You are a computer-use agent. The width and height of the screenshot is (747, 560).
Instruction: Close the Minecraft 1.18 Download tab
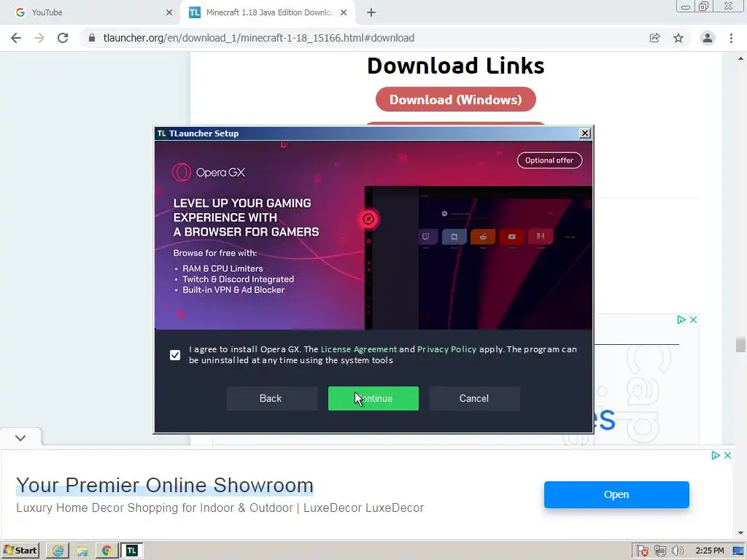pos(344,12)
